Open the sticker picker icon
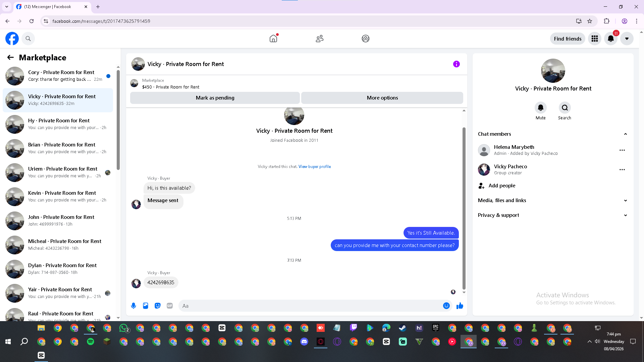Image resolution: width=644 pixels, height=362 pixels. pos(158,306)
